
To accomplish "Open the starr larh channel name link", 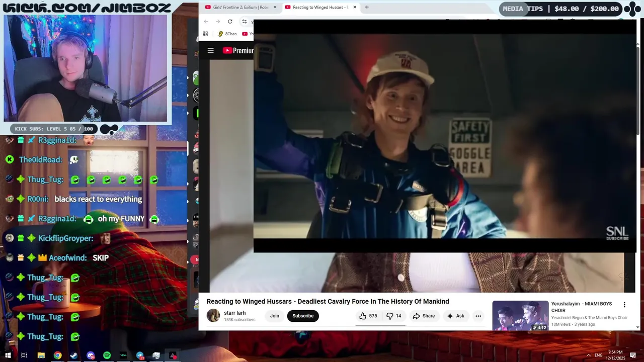I will pos(235,313).
